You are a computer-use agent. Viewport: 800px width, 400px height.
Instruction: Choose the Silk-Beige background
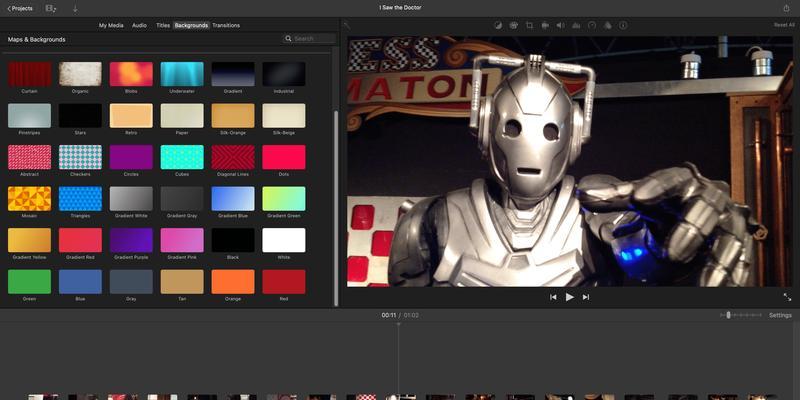tap(284, 116)
